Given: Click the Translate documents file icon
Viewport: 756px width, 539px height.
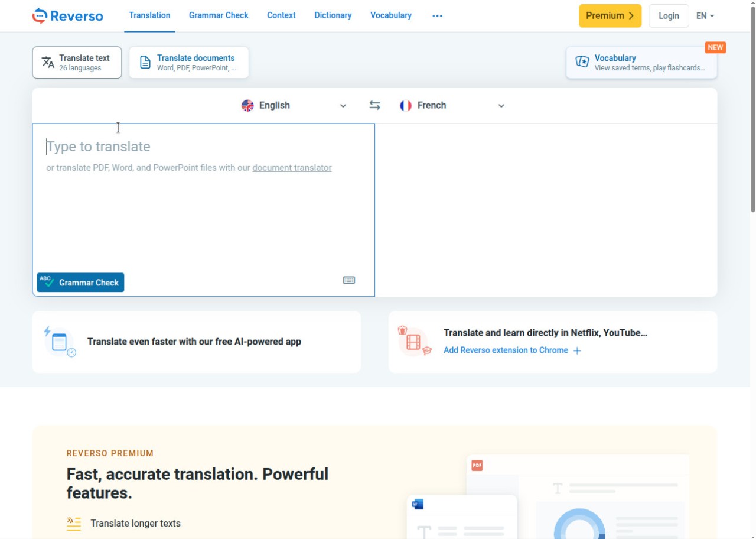Looking at the screenshot, I should (145, 62).
